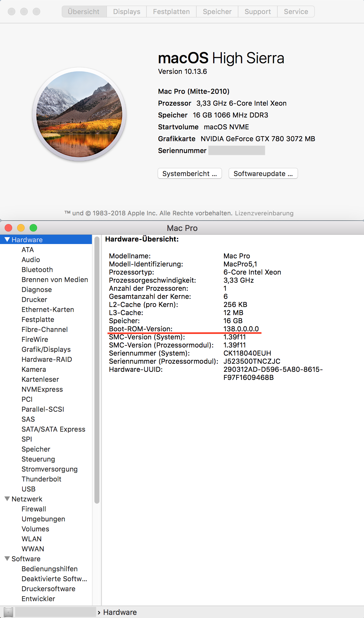Select WLAN in the sidebar
The height and width of the screenshot is (618, 364).
point(32,539)
